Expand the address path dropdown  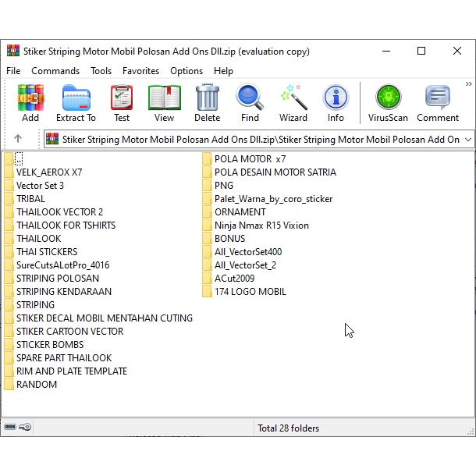(467, 139)
